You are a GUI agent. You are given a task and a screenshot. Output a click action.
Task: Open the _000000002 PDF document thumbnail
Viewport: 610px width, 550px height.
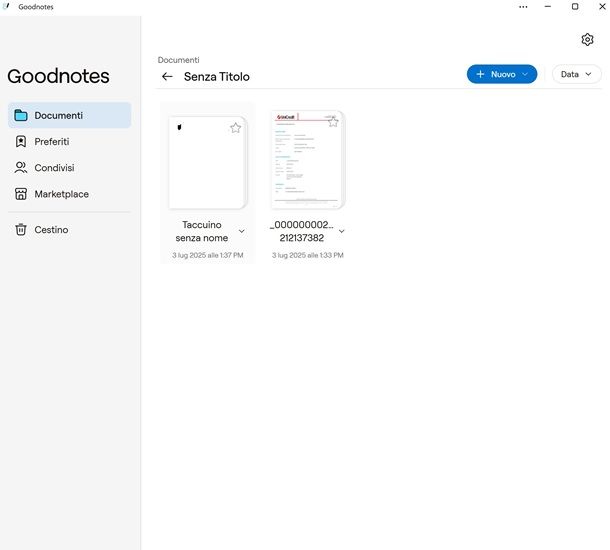point(308,160)
